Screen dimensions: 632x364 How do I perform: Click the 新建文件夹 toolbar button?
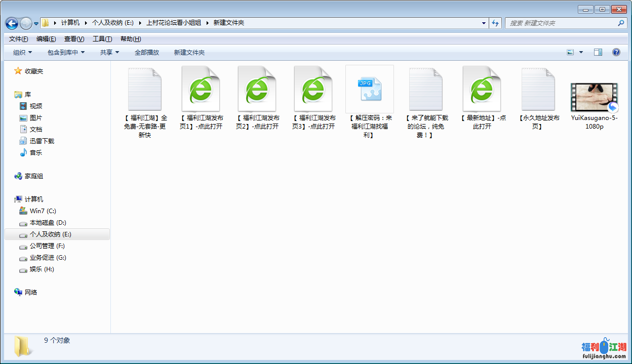point(189,53)
